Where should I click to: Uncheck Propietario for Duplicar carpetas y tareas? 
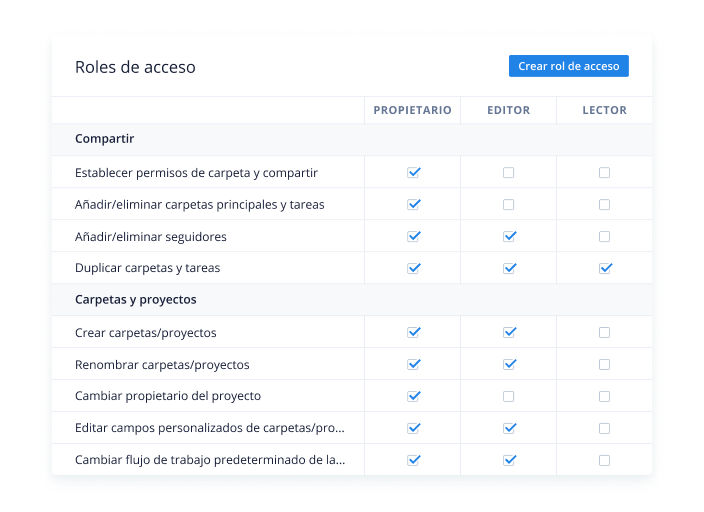coord(414,268)
